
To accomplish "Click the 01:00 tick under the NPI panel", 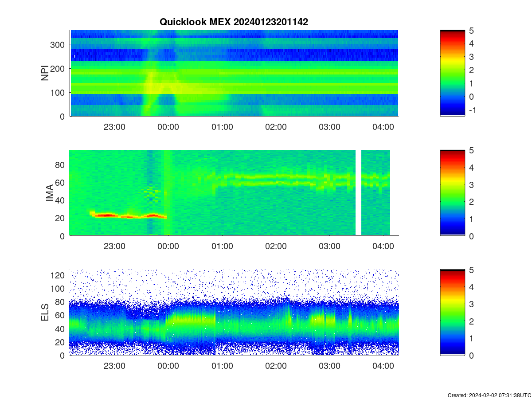I will coord(222,127).
